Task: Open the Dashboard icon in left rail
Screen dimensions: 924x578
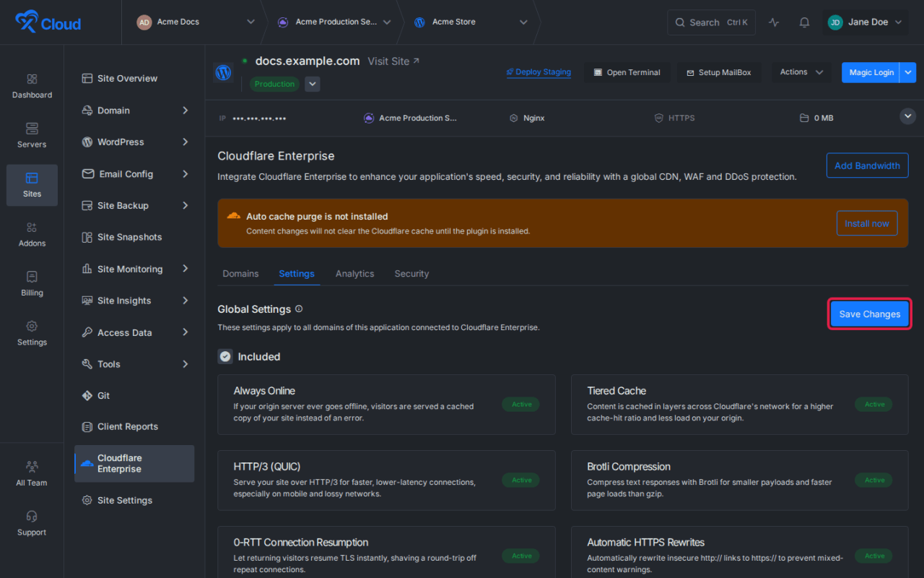Action: tap(32, 79)
